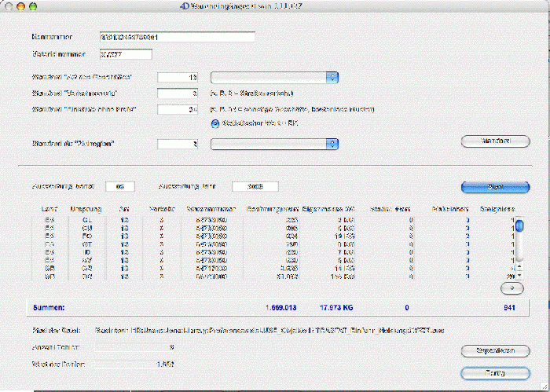Zoom the window using the green button

pyautogui.click(x=33, y=5)
